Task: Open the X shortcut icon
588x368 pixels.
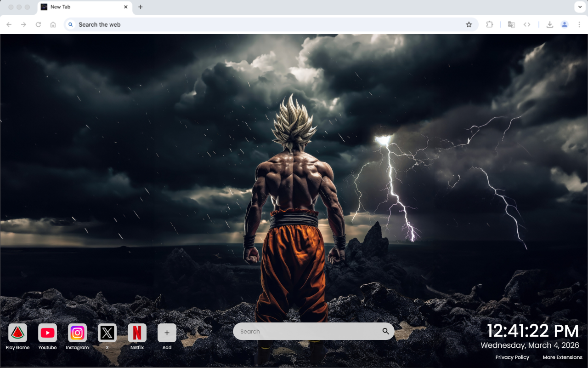Action: click(107, 333)
